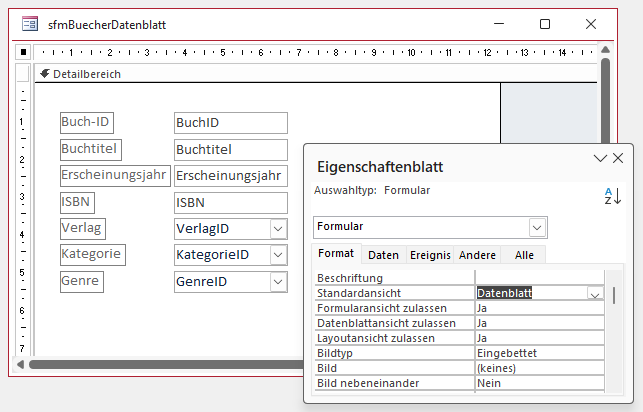Click the Layoutansicht zulassen value Ja
This screenshot has width=643, height=412.
click(x=539, y=338)
